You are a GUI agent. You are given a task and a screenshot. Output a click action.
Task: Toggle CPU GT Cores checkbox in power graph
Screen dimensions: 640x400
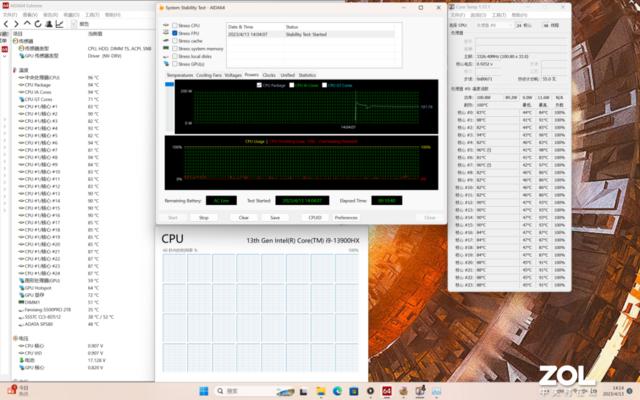pyautogui.click(x=324, y=85)
